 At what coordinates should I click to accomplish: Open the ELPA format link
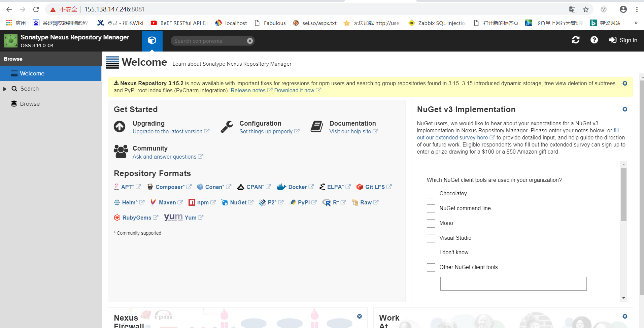tap(339, 187)
